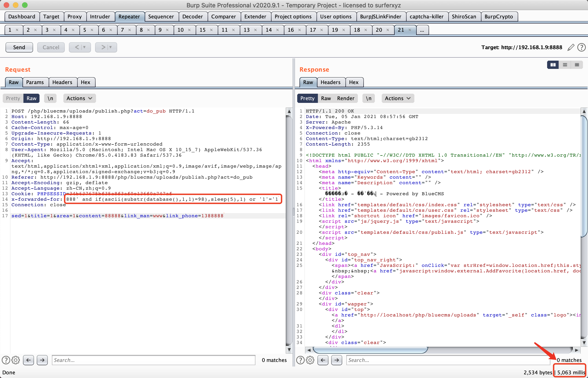Expand the response Actions dropdown
The image size is (588, 378).
(x=398, y=98)
